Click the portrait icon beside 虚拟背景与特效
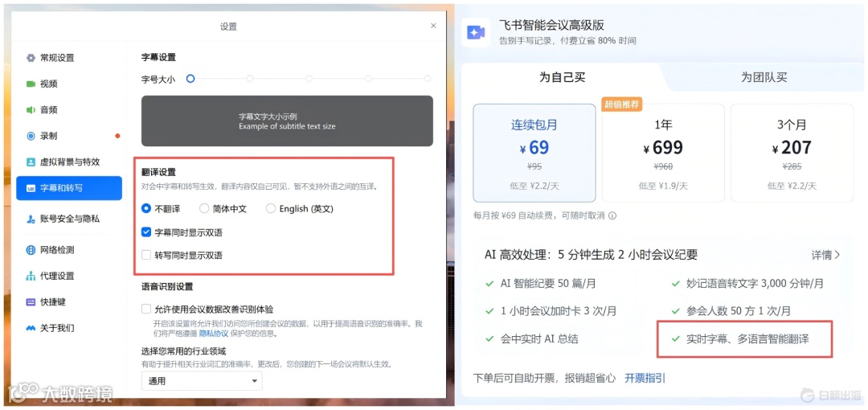The height and width of the screenshot is (410, 868). pyautogui.click(x=31, y=162)
